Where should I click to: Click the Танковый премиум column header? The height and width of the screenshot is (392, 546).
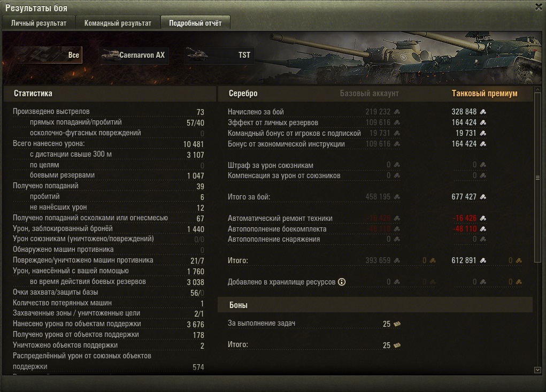[485, 93]
